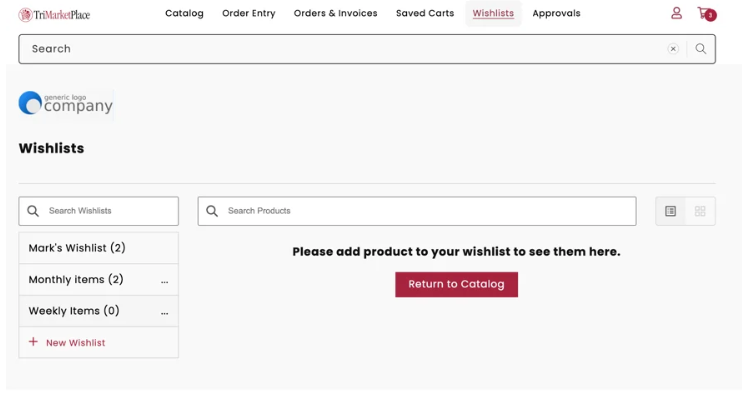Switch to grid view layout
Viewport: 742px width, 400px height.
pos(700,211)
